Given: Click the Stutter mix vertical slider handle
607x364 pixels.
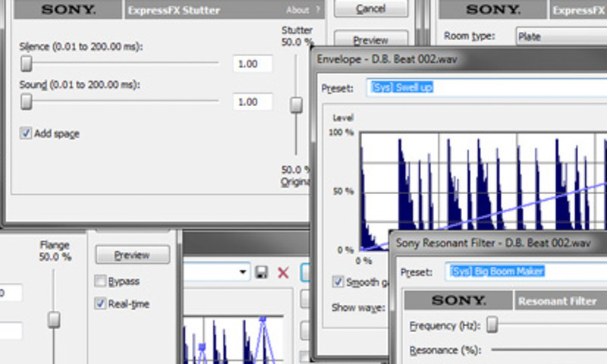Looking at the screenshot, I should (x=296, y=105).
